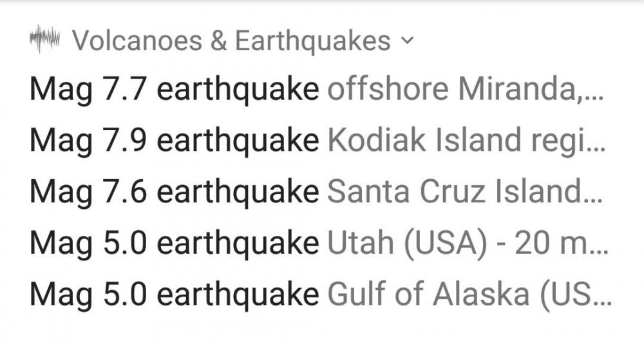Image resolution: width=644 pixels, height=341 pixels.
Task: Click the 7.7 magnitude number
Action: coord(121,90)
